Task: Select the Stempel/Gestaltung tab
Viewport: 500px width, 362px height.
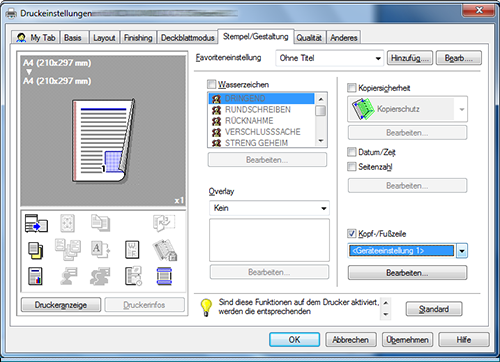Action: click(256, 36)
